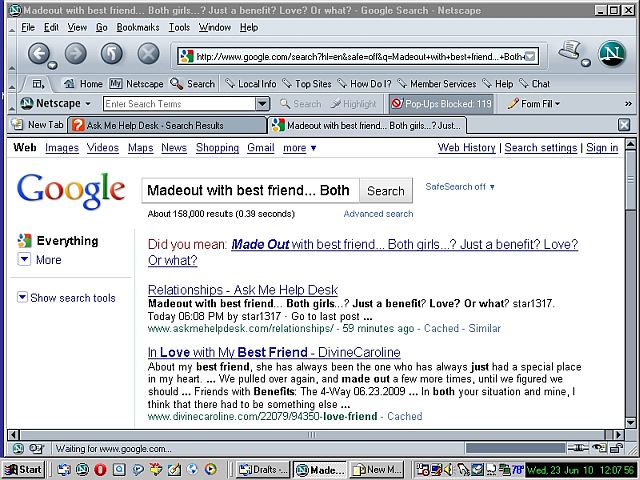
Task: Close the current tab with X button
Action: click(x=624, y=125)
